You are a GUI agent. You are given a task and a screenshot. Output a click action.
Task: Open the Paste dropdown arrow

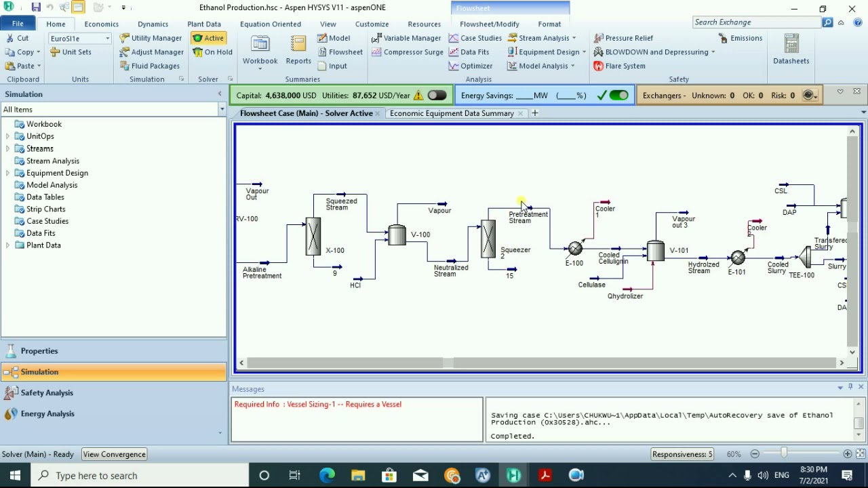pyautogui.click(x=39, y=66)
